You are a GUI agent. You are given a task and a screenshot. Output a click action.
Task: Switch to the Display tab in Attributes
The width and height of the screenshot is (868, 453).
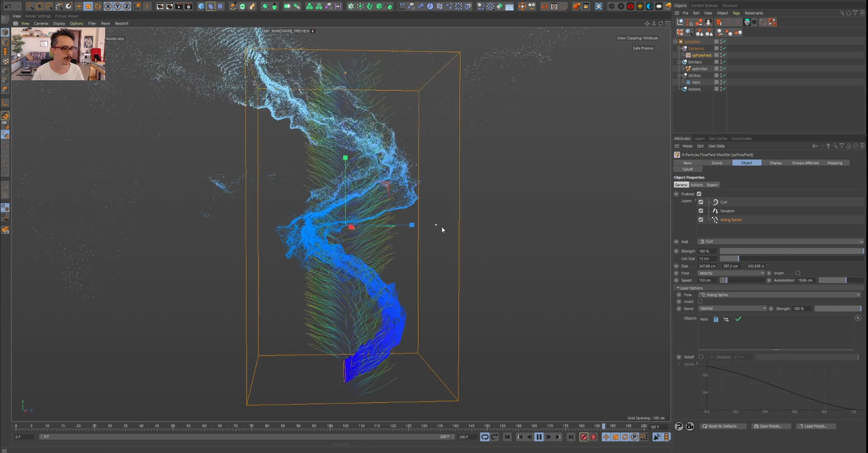tap(775, 163)
